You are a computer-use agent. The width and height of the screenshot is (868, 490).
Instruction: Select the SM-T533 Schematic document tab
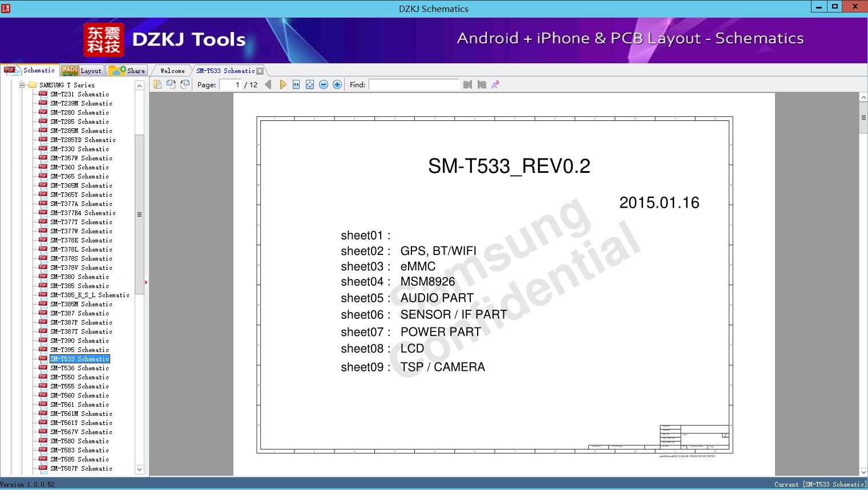click(x=225, y=71)
